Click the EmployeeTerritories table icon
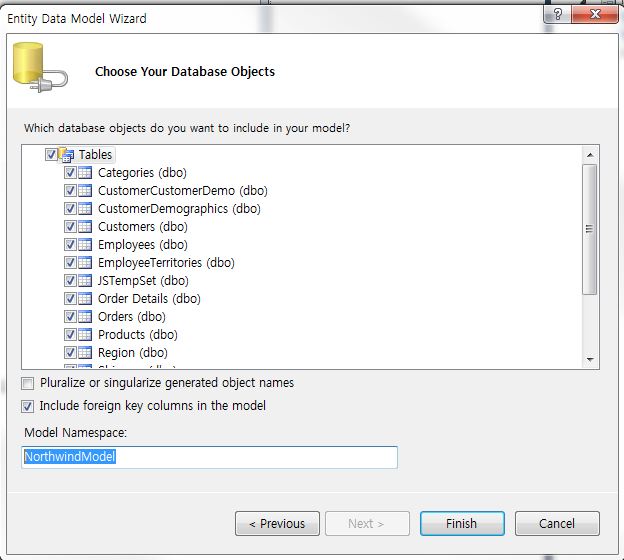Screen dimensions: 624x560 pos(85,263)
